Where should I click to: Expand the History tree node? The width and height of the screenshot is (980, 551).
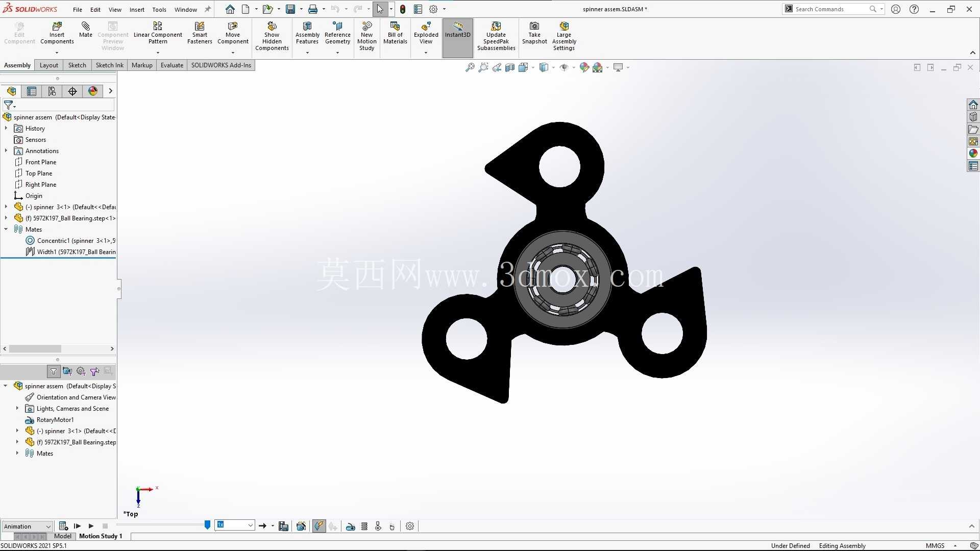(6, 129)
